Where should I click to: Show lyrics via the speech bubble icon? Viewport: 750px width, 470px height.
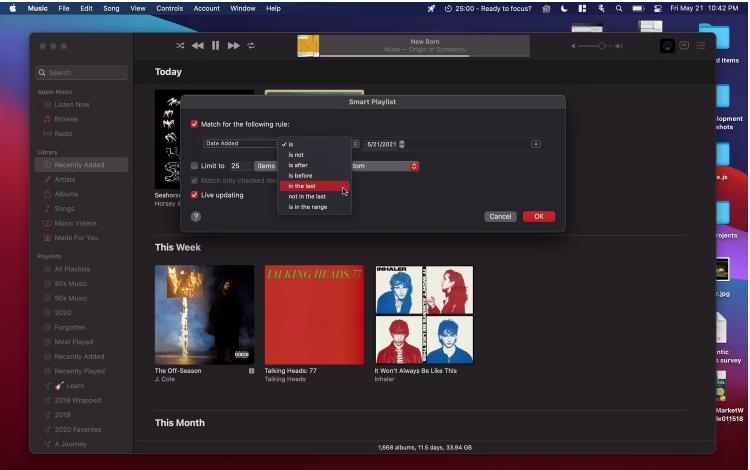click(x=684, y=45)
